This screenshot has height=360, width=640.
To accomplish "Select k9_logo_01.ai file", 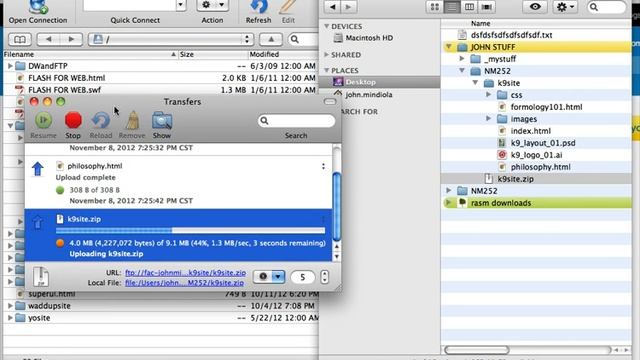I will coord(536,155).
